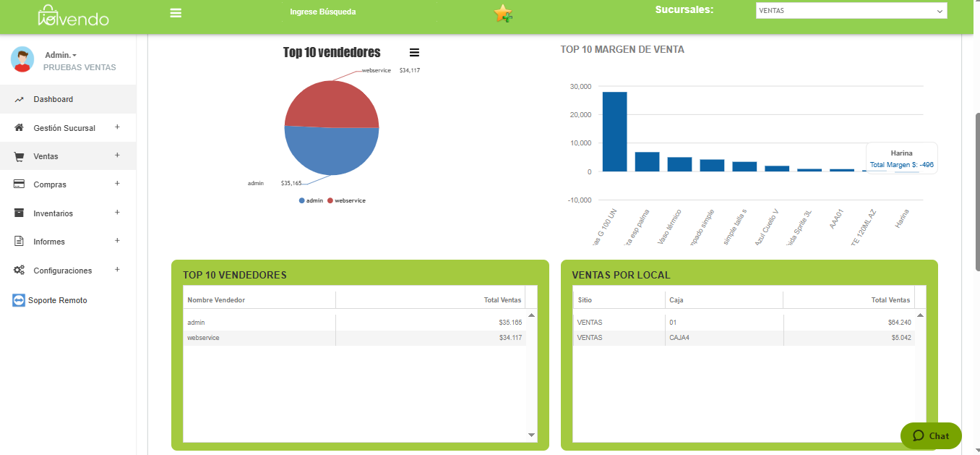Expand the Inventarios plus sign

tap(117, 213)
